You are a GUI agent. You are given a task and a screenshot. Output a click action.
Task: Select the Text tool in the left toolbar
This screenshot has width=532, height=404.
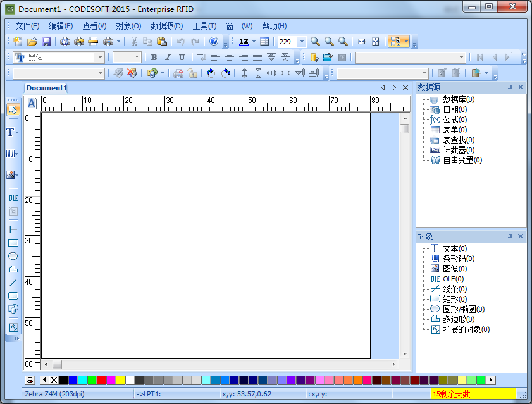[10, 132]
